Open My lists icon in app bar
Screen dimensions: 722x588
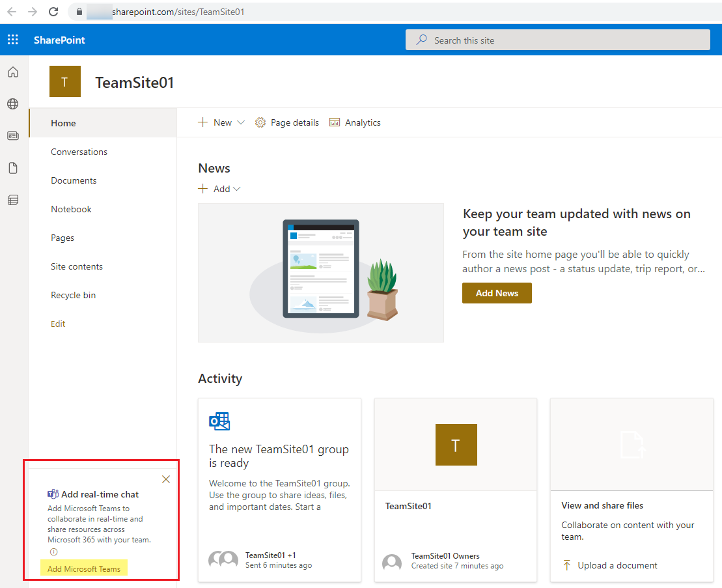[x=13, y=200]
